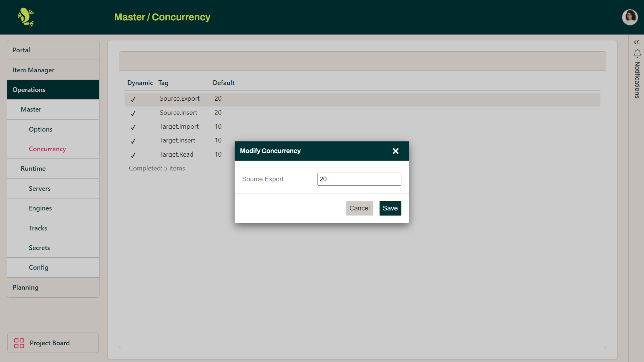Image resolution: width=644 pixels, height=362 pixels.
Task: Save the modified concurrency value
Action: [390, 208]
